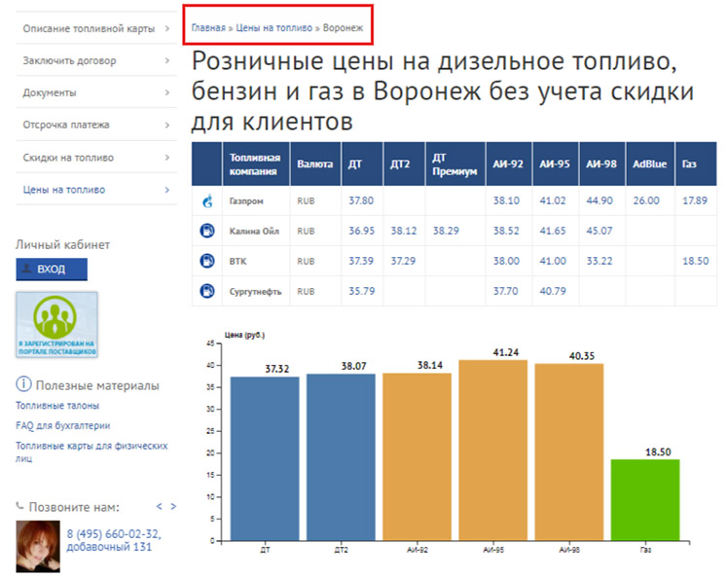Select the Цены на топливо sidebar item
The image size is (728, 578).
click(x=96, y=190)
